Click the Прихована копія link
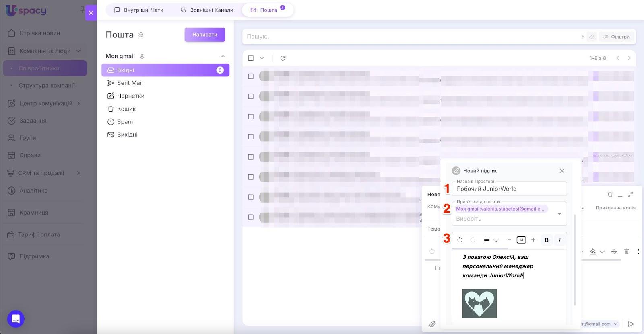The height and width of the screenshot is (334, 644). pyautogui.click(x=615, y=208)
